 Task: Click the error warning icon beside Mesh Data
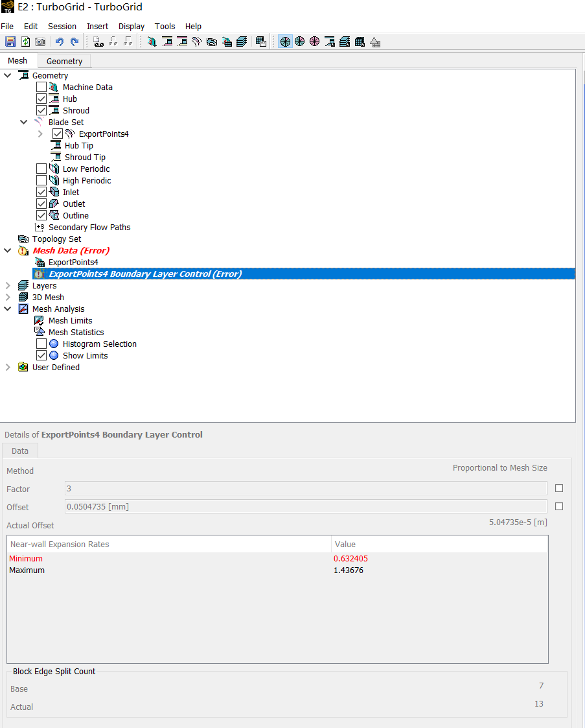23,251
